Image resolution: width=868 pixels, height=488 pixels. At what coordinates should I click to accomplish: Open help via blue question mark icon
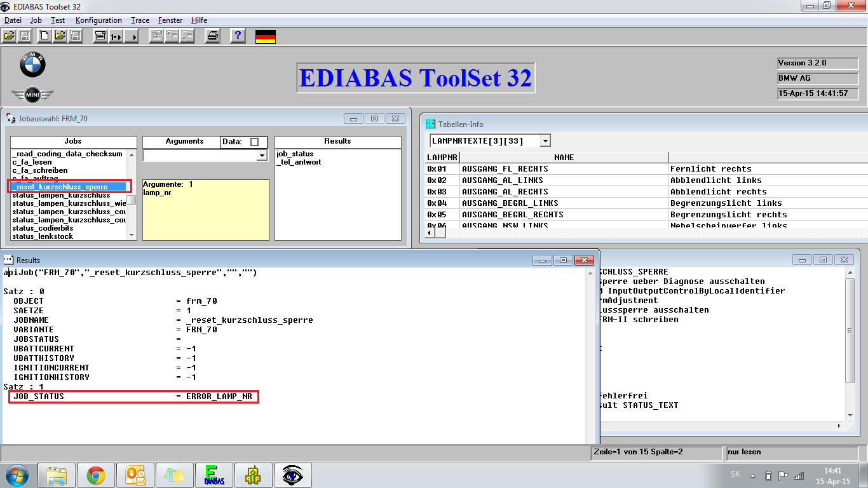tap(238, 36)
